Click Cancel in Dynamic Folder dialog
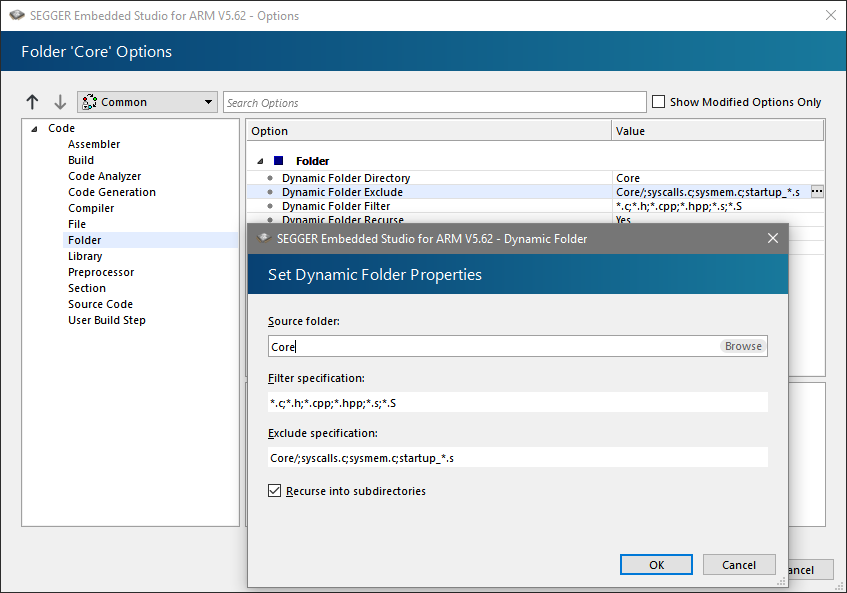This screenshot has height=593, width=847. [739, 565]
